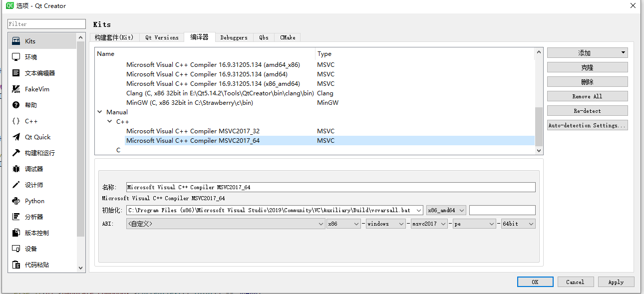Viewport: 644px width, 294px height.
Task: Open the 设计师 designer pencil icon
Action: pos(16,185)
